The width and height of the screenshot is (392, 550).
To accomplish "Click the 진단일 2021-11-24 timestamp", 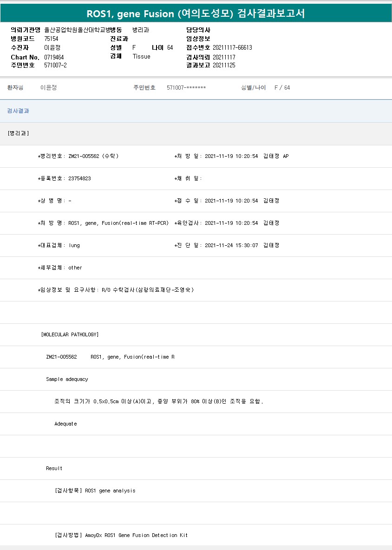I will coord(231,245).
